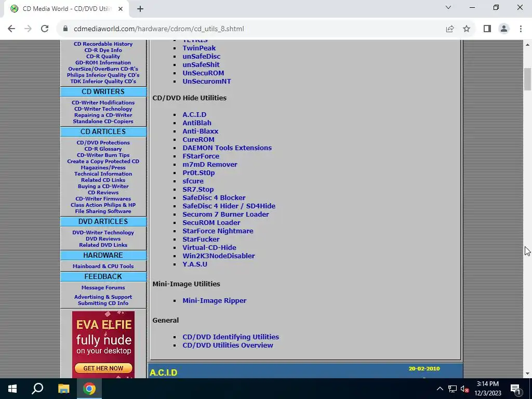This screenshot has height=399, width=532.
Task: Open CD/DVD Protections sidebar link
Action: coord(103,143)
